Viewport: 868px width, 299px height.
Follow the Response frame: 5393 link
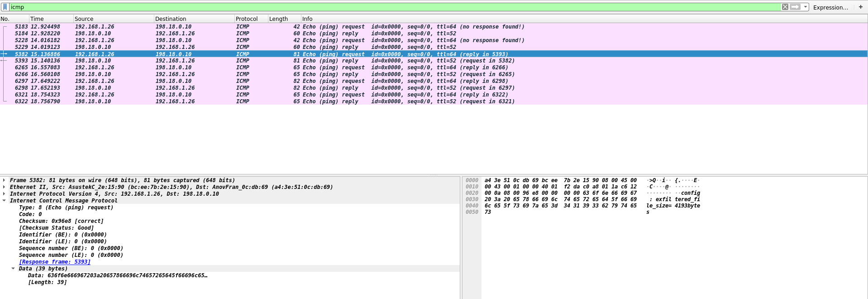click(x=55, y=262)
